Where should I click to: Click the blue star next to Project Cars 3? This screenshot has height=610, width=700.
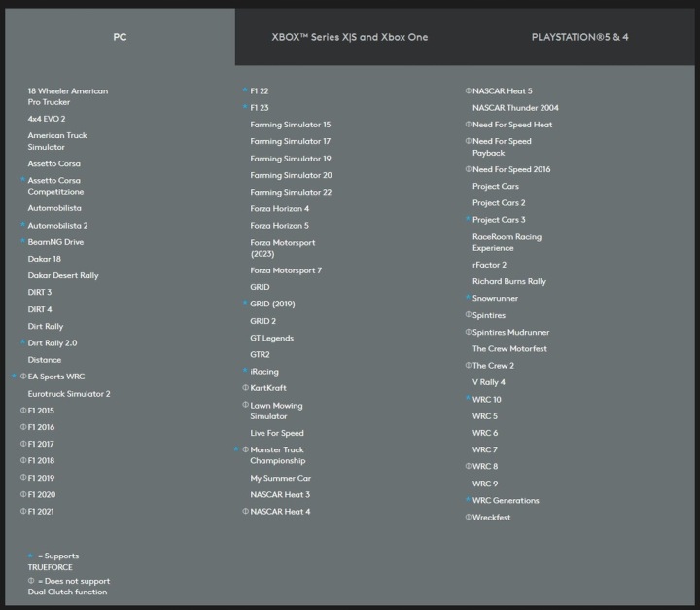468,219
